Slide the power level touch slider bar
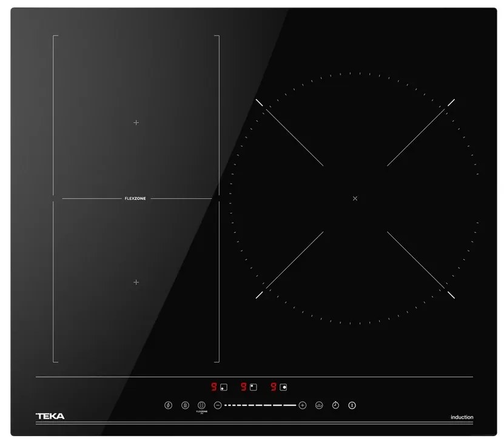This screenshot has width=504, height=444. click(x=260, y=405)
